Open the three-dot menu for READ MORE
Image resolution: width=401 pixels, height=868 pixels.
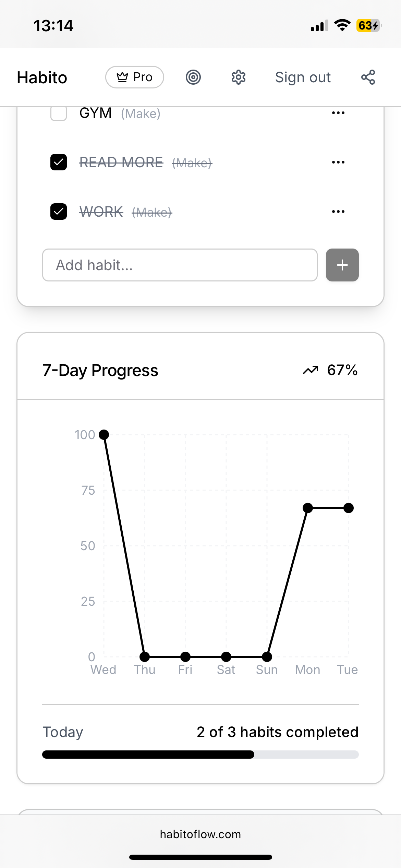coord(338,162)
